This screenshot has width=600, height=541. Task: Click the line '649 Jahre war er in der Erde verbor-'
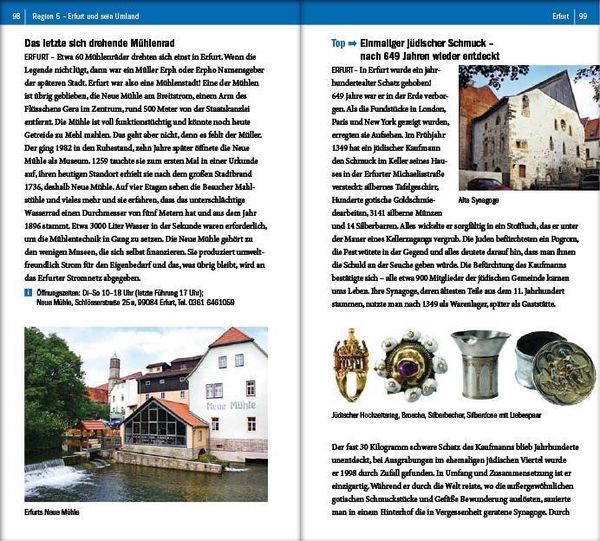pyautogui.click(x=390, y=96)
